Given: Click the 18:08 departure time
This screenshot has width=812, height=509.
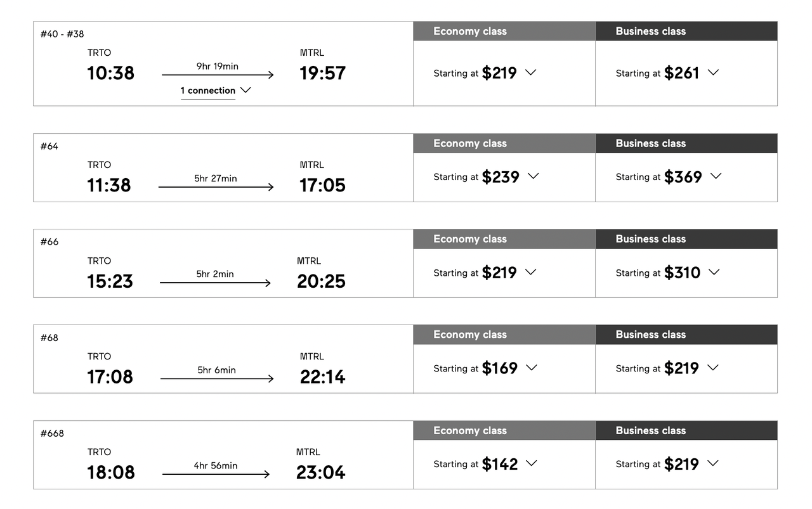Looking at the screenshot, I should pyautogui.click(x=111, y=472).
